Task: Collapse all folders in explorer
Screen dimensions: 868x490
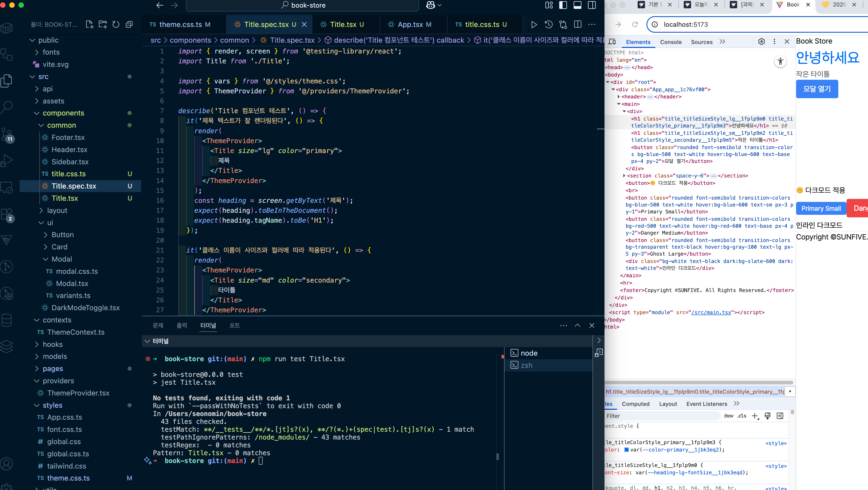Action: click(x=129, y=25)
